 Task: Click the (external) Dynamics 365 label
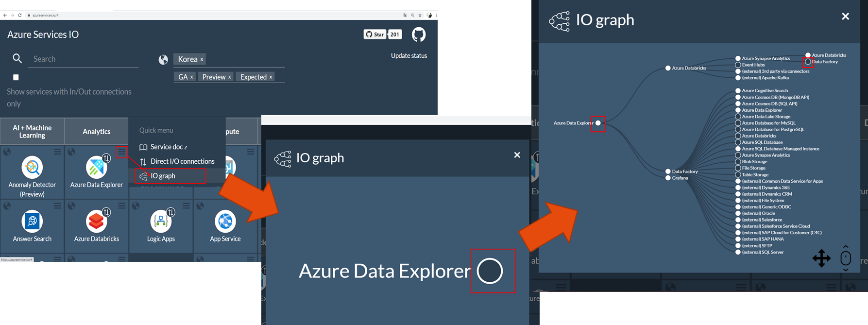[x=766, y=188]
